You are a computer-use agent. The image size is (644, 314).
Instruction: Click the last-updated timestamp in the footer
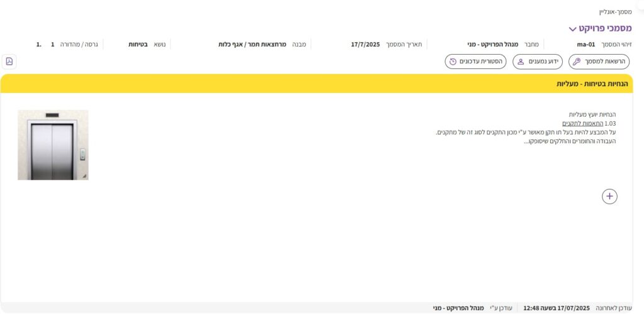click(x=557, y=308)
